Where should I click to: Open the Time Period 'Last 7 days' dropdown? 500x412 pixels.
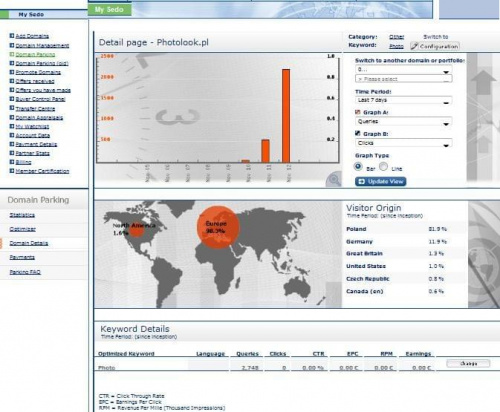(404, 100)
